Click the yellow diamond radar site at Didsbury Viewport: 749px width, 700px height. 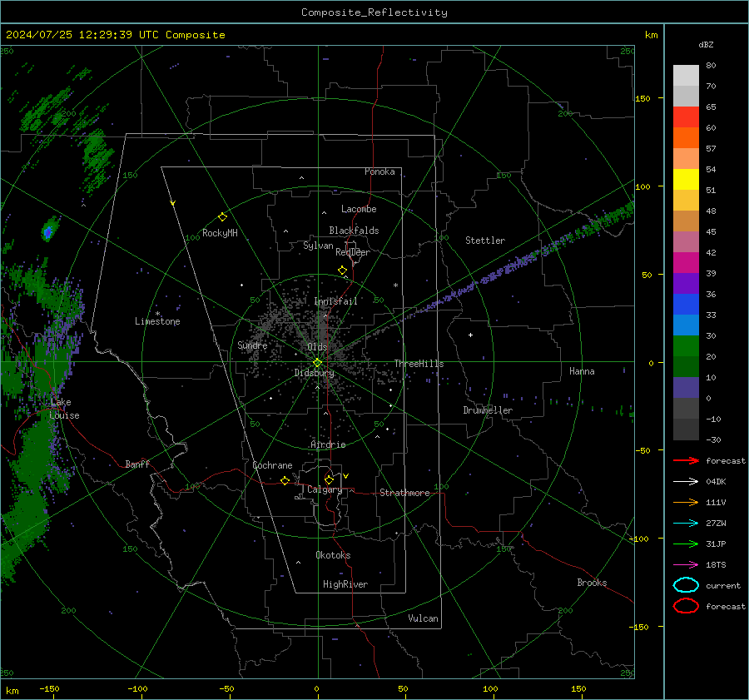(x=318, y=363)
